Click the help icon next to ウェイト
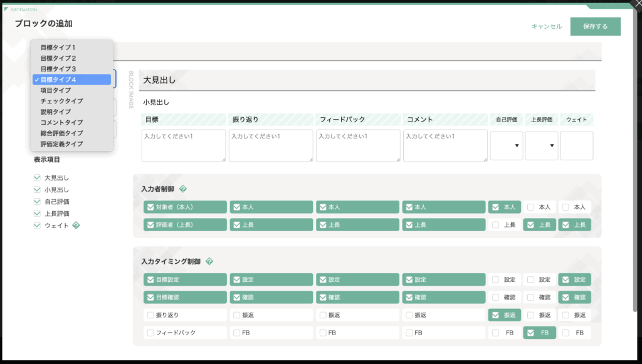The image size is (642, 364). 76,226
